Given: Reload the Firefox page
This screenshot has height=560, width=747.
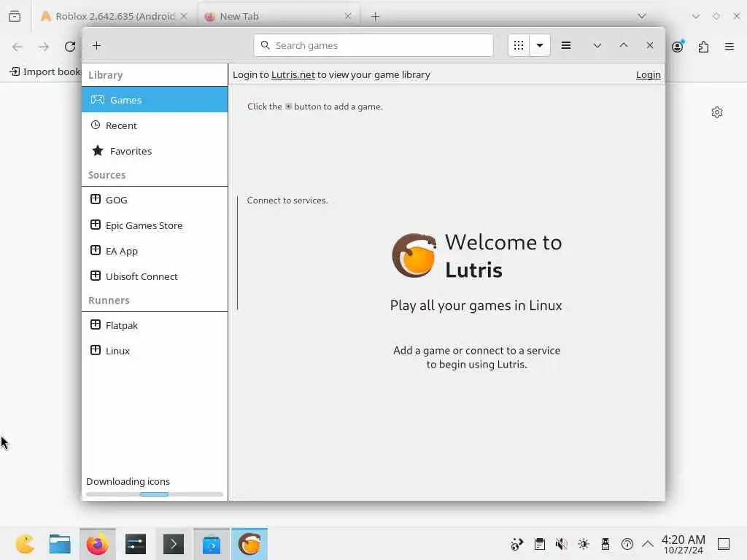Looking at the screenshot, I should point(70,46).
